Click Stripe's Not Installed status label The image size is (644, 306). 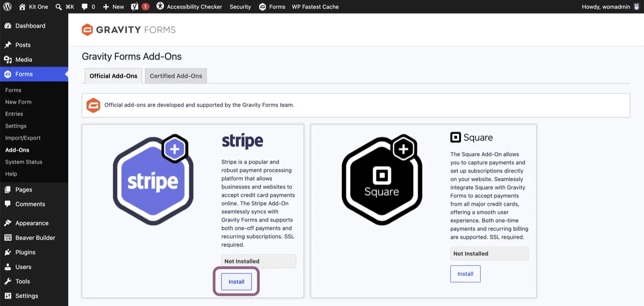(259, 261)
